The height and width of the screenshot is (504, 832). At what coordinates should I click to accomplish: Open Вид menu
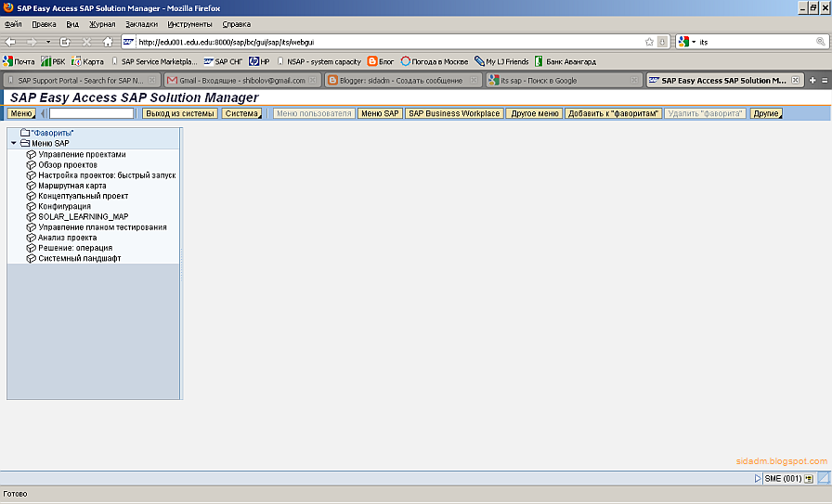[72, 24]
